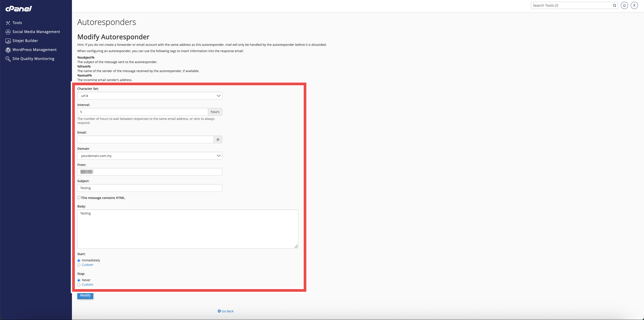Click Social Media Management icon

[x=8, y=32]
